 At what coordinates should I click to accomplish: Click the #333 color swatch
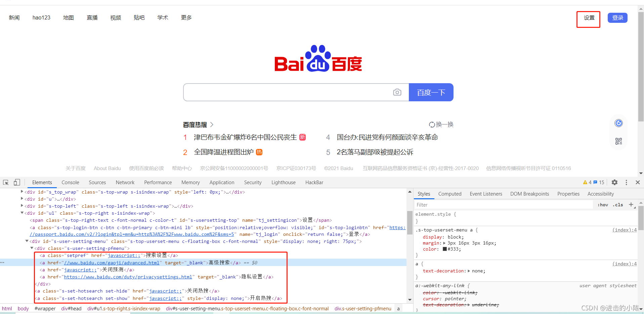pyautogui.click(x=444, y=249)
